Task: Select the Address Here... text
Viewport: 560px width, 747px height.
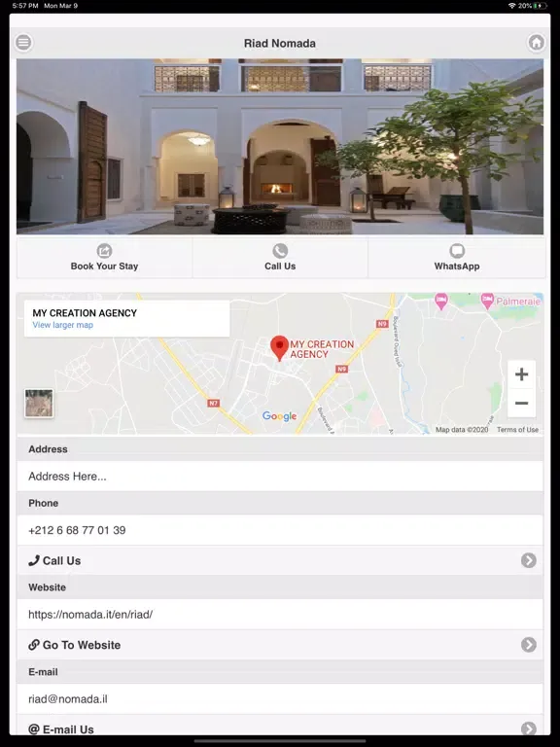Action: [x=67, y=477]
